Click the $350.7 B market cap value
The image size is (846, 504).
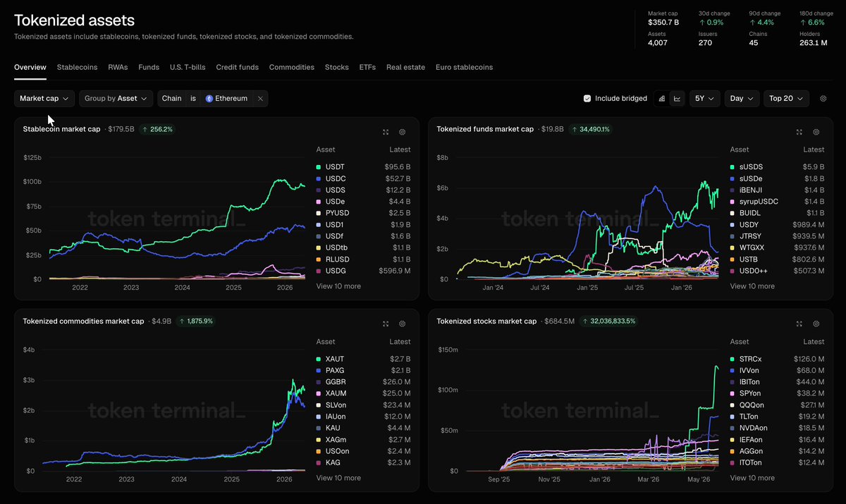click(x=663, y=23)
